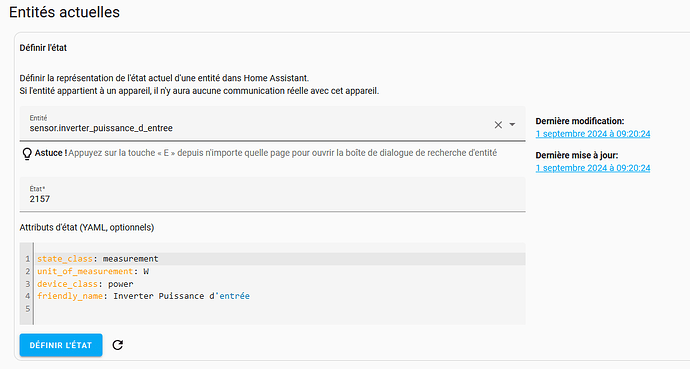Click the Définir l'état card title
This screenshot has height=369, width=690.
43,47
